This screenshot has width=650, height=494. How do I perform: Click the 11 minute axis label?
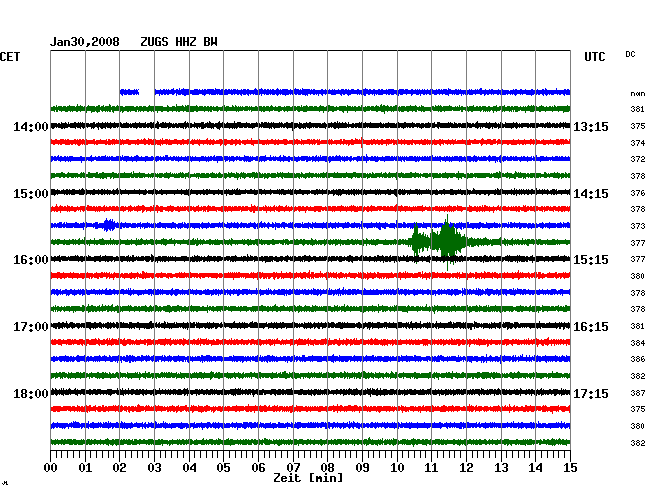point(431,468)
